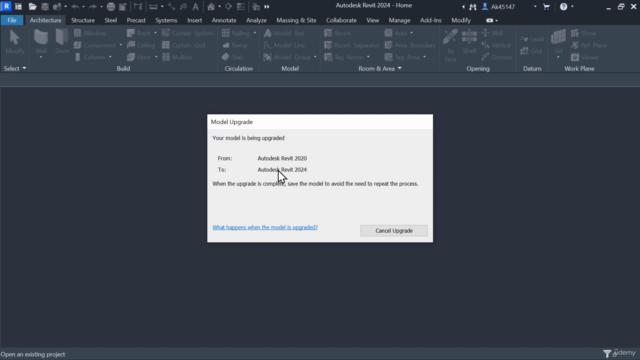The height and width of the screenshot is (360, 640).
Task: Click the Viewer tool in Work Plane panel
Action: tap(584, 57)
